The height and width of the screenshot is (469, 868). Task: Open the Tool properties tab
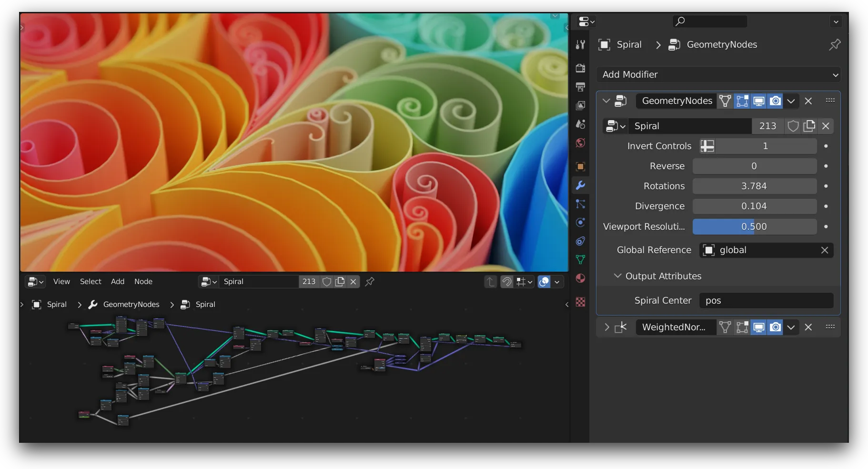tap(580, 45)
